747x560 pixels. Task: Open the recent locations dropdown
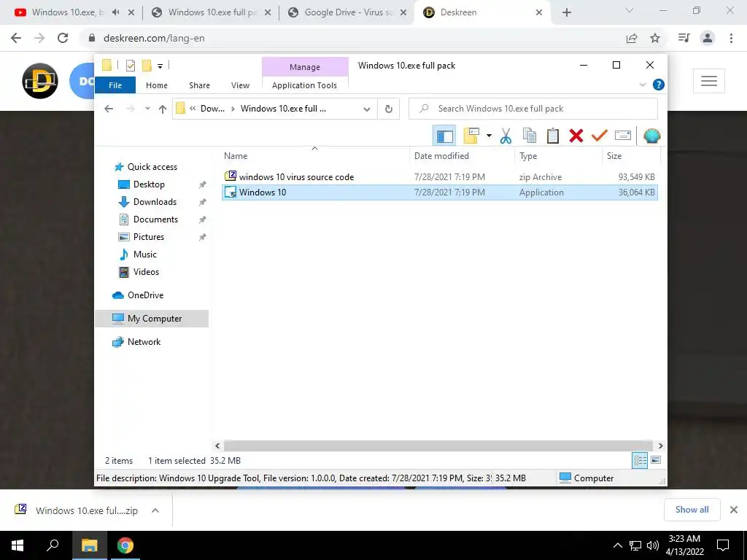point(147,109)
